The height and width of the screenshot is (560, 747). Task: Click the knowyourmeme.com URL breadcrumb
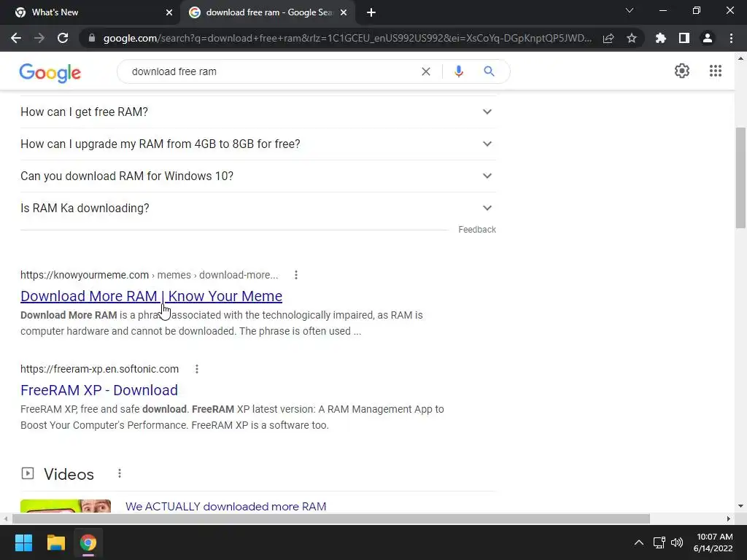(x=149, y=275)
